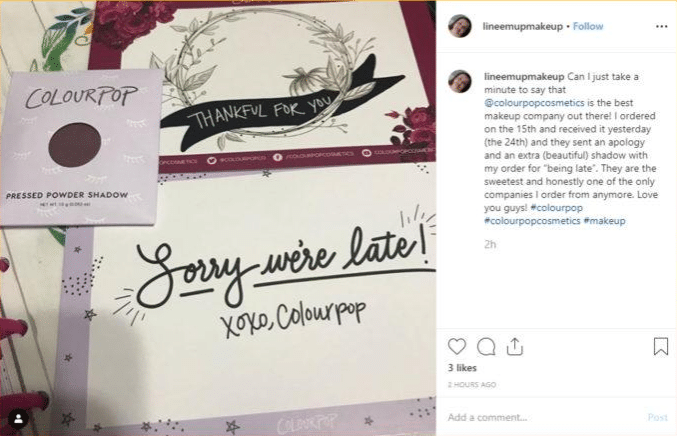The image size is (677, 436).
Task: Click the Colourpop post photo
Action: click(218, 218)
